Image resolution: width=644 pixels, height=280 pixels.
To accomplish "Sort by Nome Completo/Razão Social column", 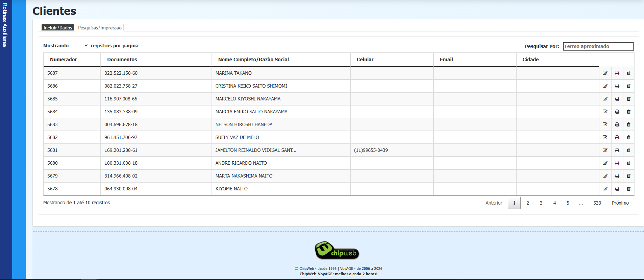I will tap(253, 60).
